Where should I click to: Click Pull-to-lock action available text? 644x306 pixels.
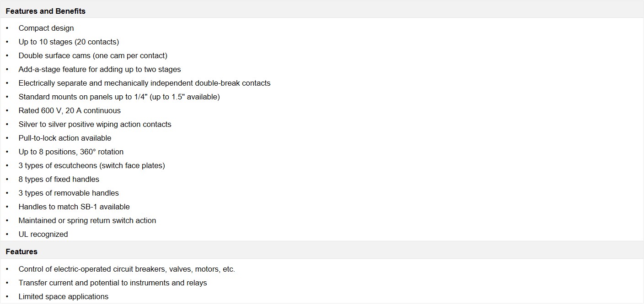[x=65, y=138]
